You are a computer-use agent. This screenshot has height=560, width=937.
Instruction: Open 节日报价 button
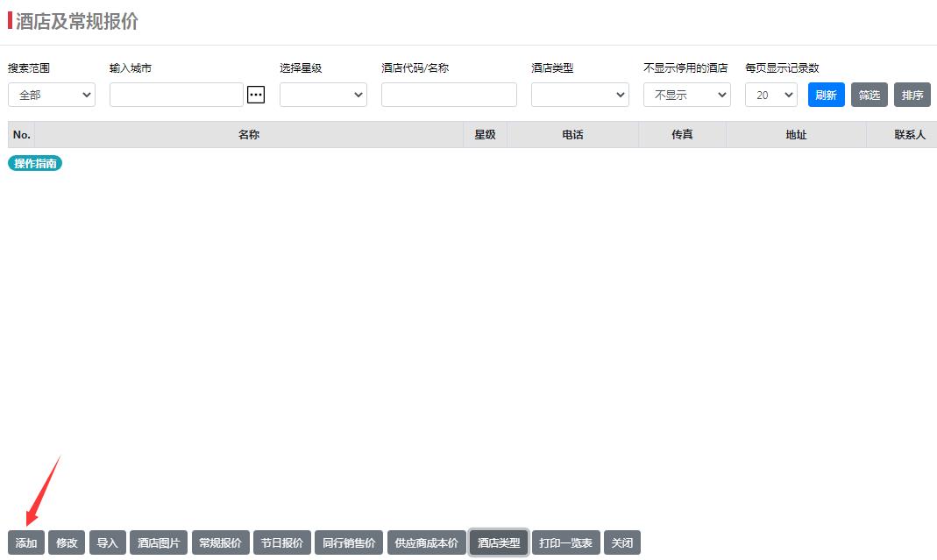pos(282,542)
